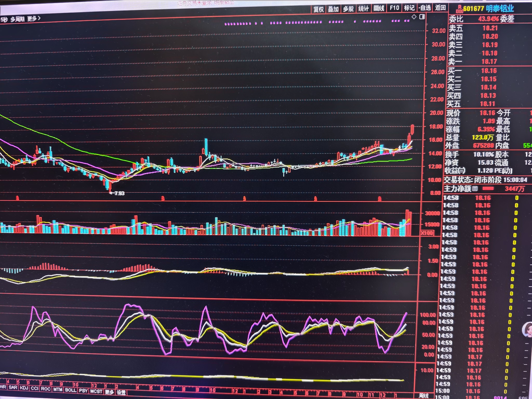Toggle 复权 price adjustment
The image size is (532, 399).
pos(318,9)
